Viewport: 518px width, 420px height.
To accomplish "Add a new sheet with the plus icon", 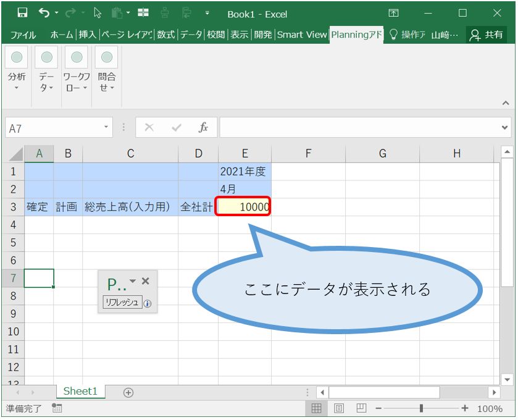I will [x=128, y=392].
